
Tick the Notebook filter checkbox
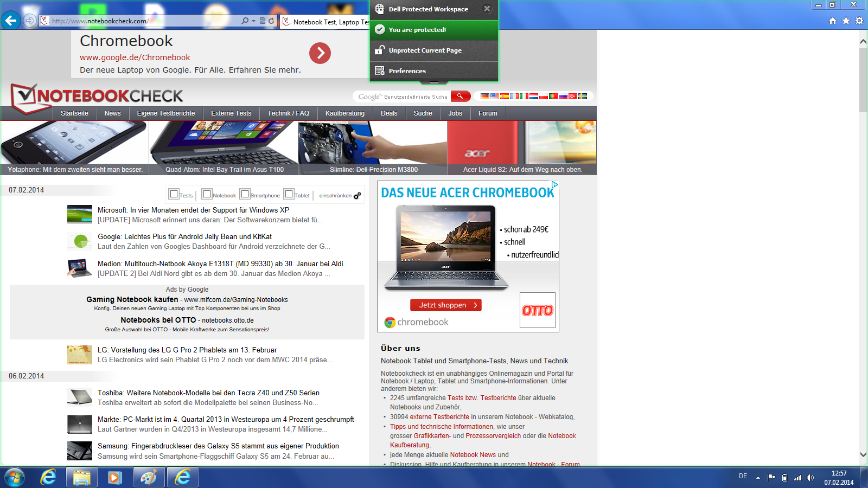point(207,194)
